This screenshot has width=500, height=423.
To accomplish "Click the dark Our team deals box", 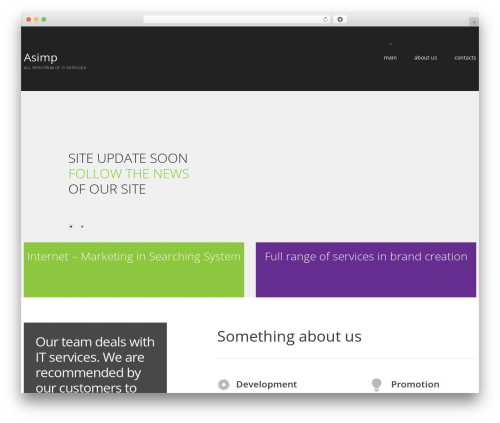I will 95,358.
